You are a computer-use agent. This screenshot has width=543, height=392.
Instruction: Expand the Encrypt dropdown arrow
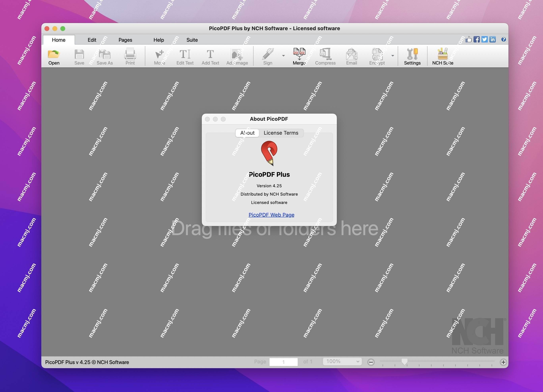click(x=393, y=56)
